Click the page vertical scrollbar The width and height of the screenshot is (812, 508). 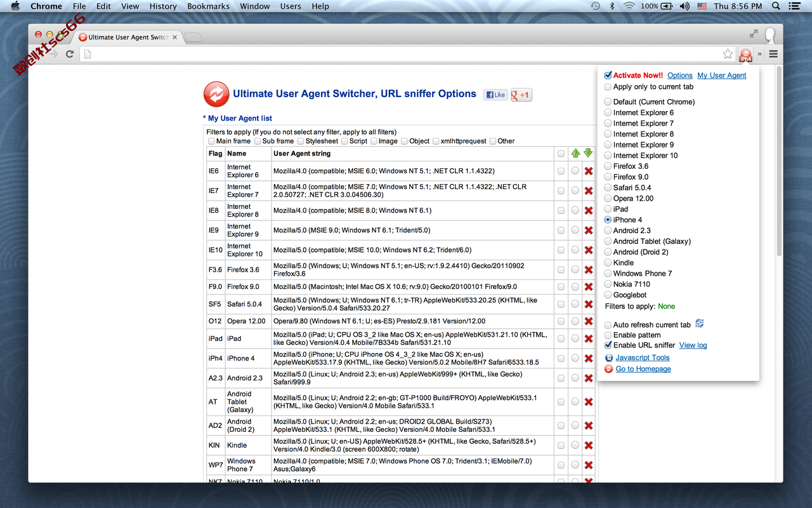click(x=779, y=161)
